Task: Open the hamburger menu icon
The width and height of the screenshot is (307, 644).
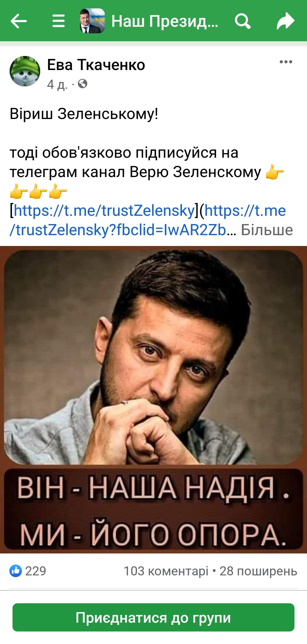Action: [x=59, y=21]
